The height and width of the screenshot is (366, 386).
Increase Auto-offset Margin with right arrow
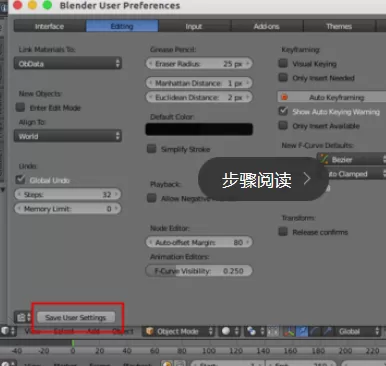[248, 242]
